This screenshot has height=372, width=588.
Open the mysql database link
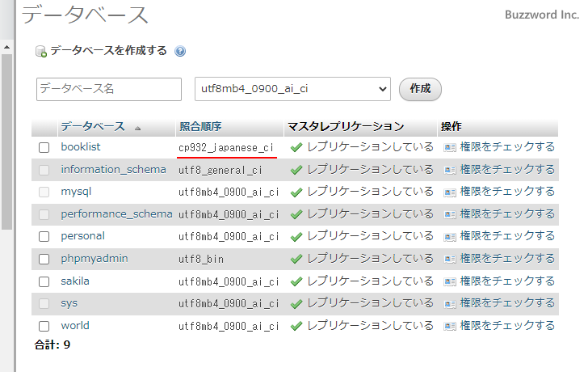(x=76, y=192)
